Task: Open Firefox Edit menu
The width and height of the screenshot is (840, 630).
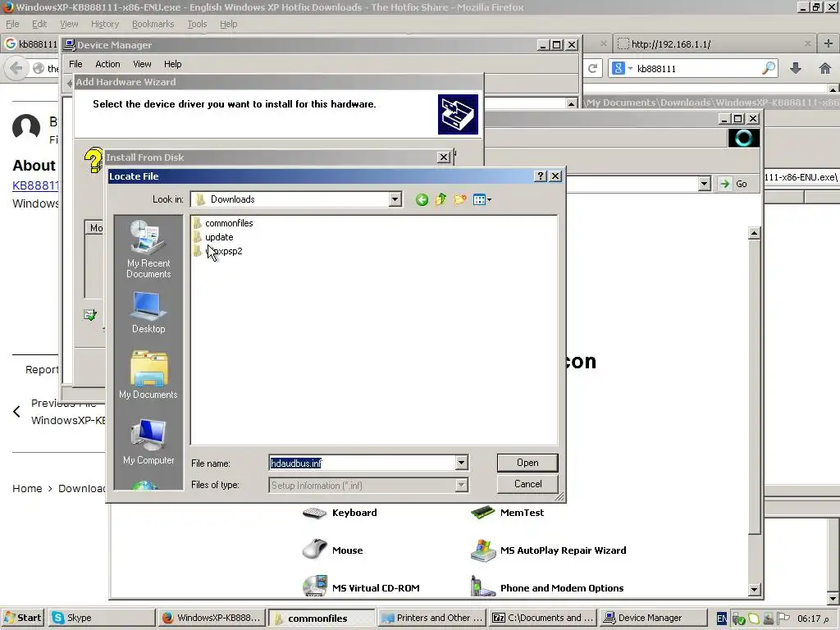Action: pyautogui.click(x=39, y=24)
